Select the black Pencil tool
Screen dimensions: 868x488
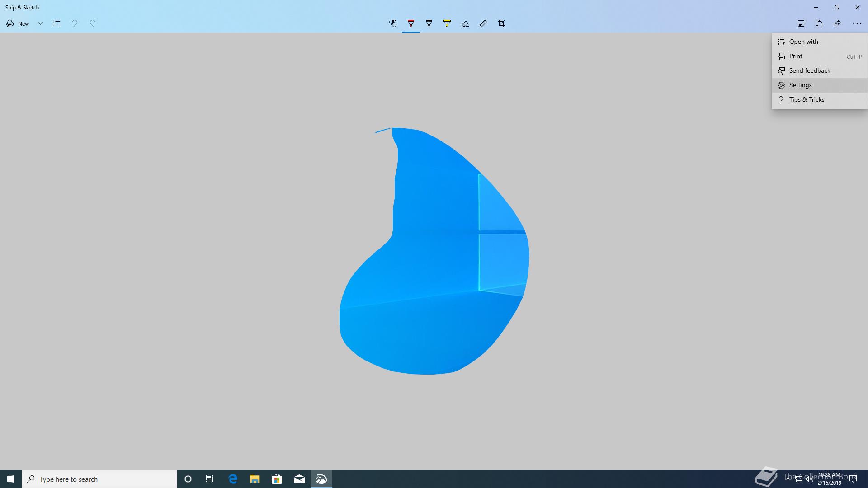429,23
